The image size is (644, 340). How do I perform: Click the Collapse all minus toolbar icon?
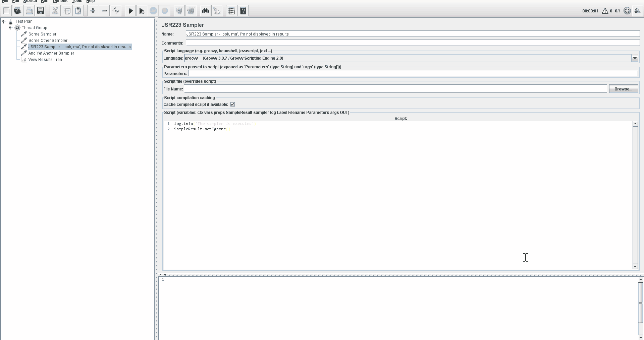coord(104,10)
